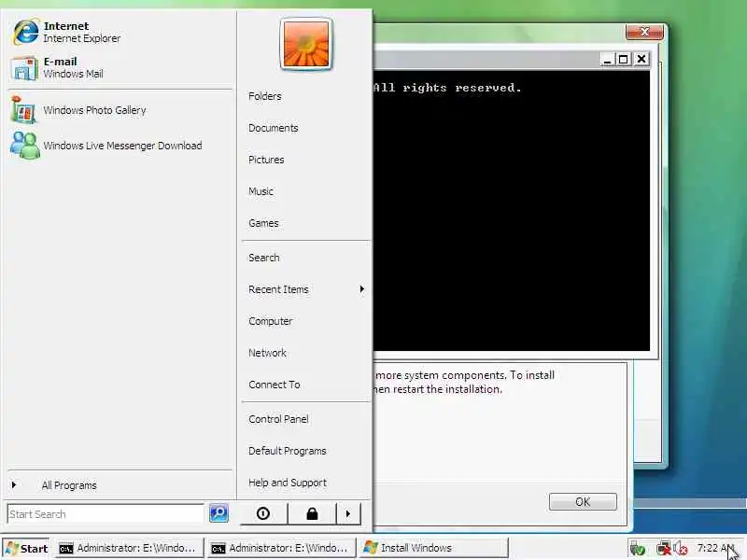Open the Pictures folder
The image size is (747, 560).
(266, 160)
